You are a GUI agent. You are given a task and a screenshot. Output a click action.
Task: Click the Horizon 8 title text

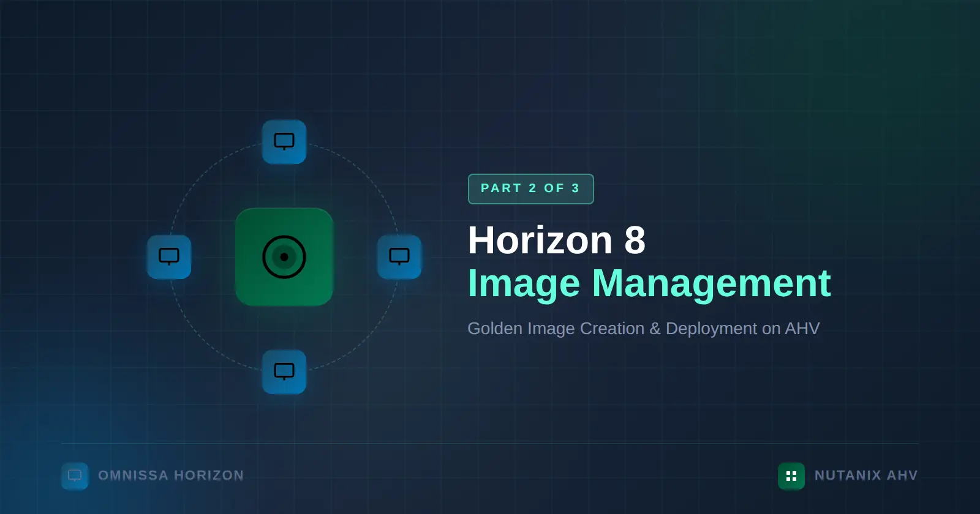pos(556,240)
